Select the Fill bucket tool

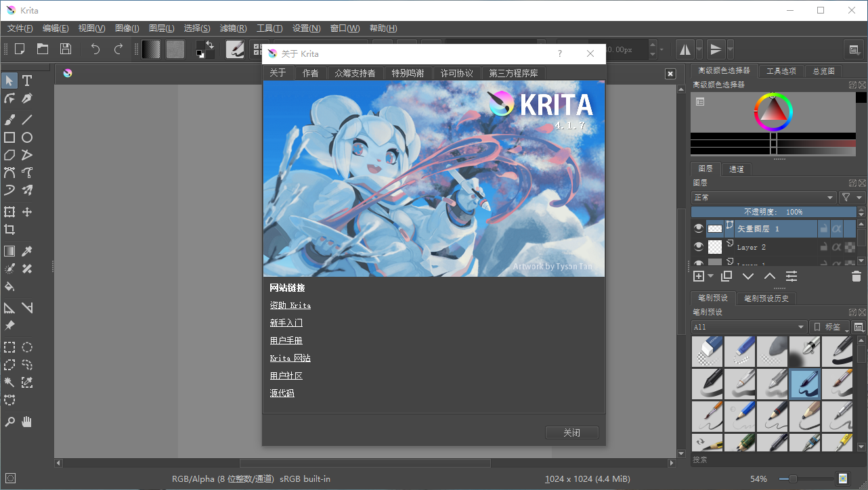tap(9, 286)
